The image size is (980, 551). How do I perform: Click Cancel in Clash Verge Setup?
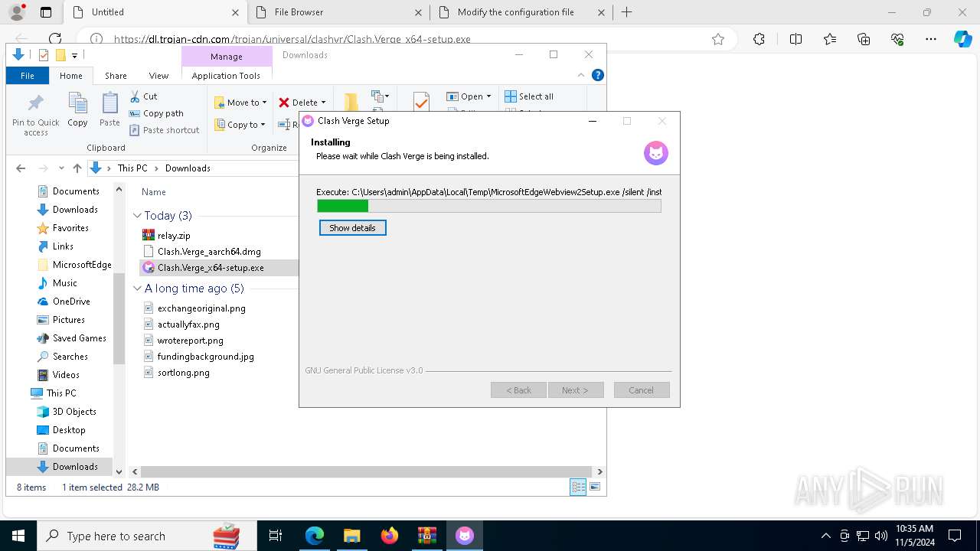(x=642, y=390)
